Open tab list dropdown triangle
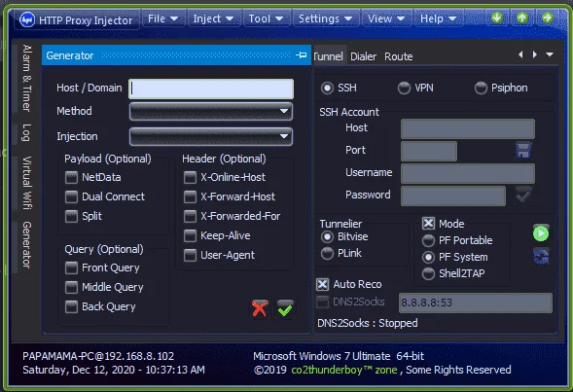This screenshot has width=573, height=392. [550, 54]
